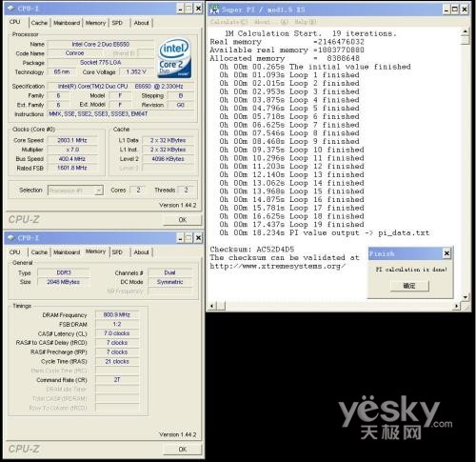476x462 pixels.
Task: Click OK in the bottom CPU-Z window
Action: point(183,449)
